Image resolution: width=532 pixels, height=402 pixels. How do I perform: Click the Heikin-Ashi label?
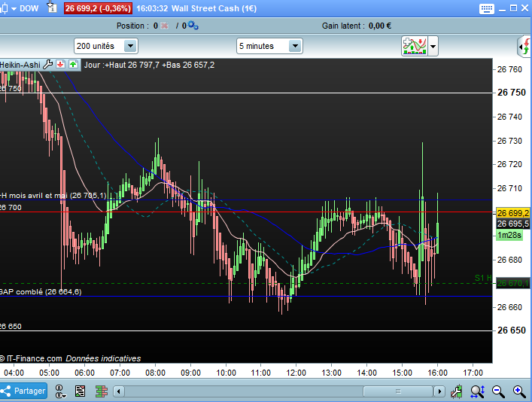click(x=20, y=65)
